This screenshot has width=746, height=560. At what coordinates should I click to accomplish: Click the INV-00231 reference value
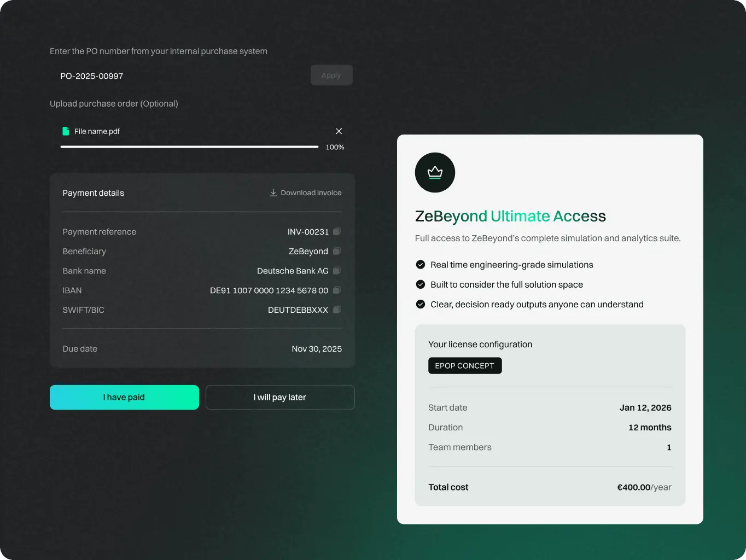pos(308,232)
